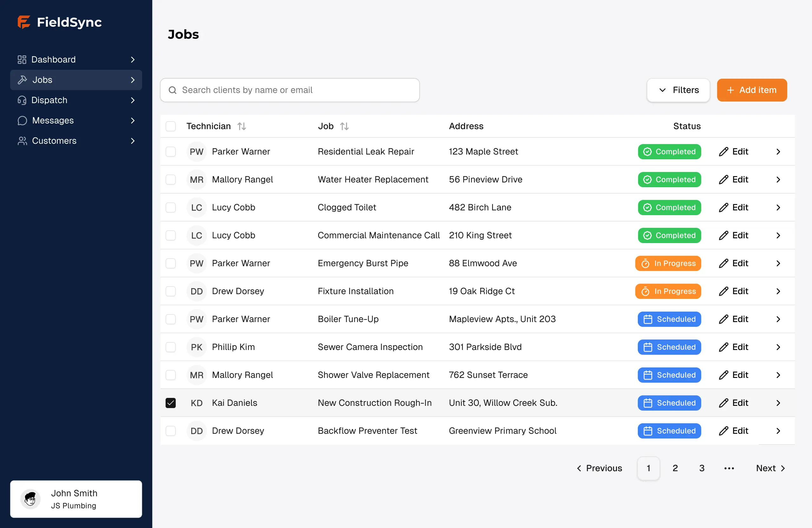Click the Jobs wrench icon in sidebar
Image resolution: width=812 pixels, height=528 pixels.
pos(22,80)
